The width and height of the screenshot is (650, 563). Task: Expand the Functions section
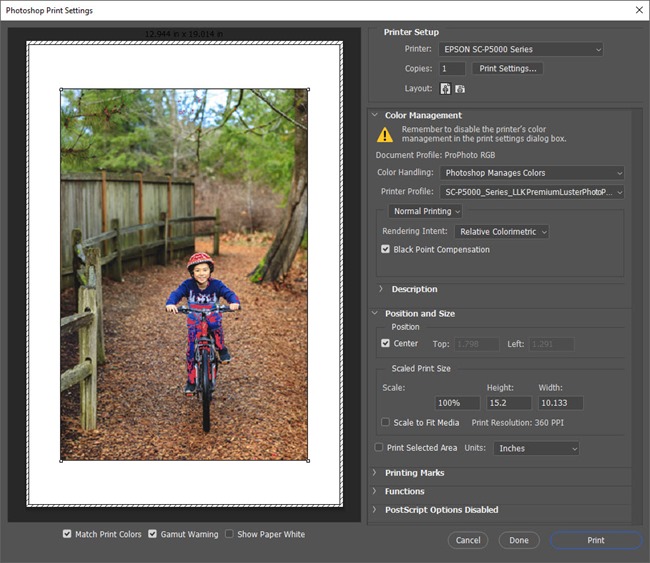click(375, 491)
